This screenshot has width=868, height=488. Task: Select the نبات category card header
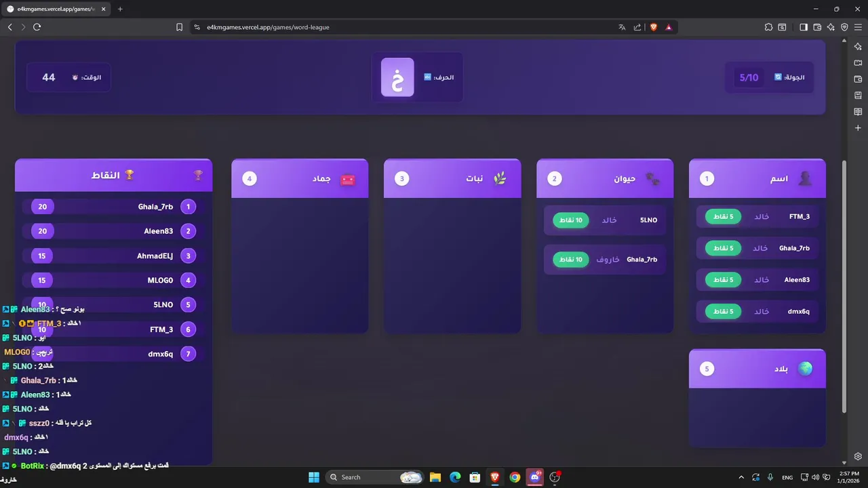pyautogui.click(x=452, y=179)
